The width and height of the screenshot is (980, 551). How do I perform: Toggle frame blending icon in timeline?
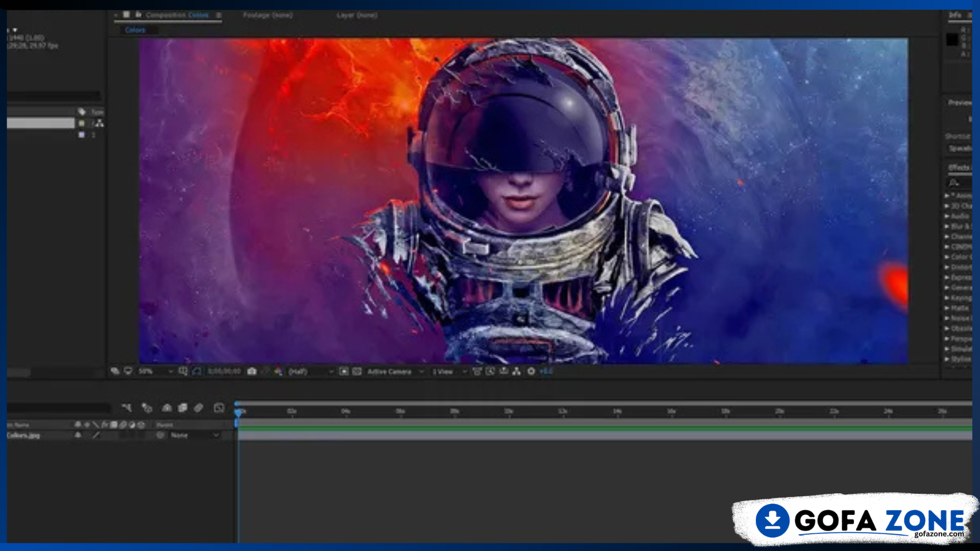[x=182, y=408]
